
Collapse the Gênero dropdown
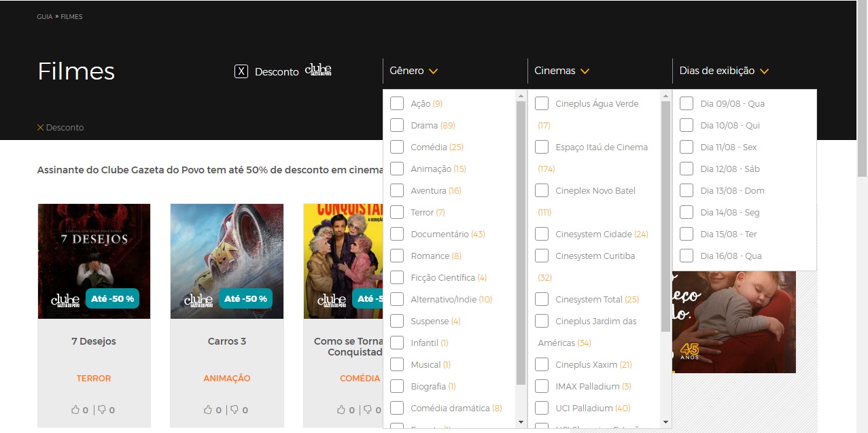pos(414,71)
